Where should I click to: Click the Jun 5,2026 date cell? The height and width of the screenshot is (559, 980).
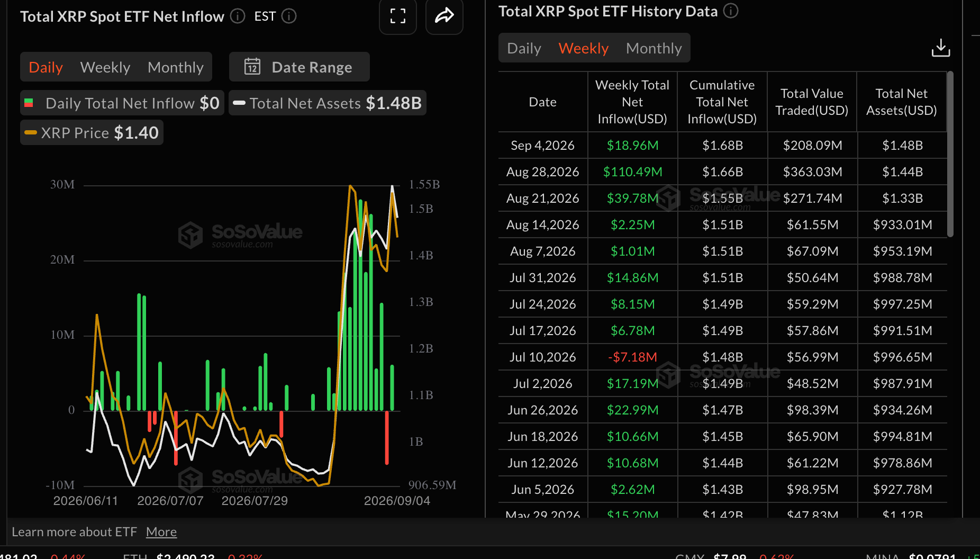pos(543,489)
